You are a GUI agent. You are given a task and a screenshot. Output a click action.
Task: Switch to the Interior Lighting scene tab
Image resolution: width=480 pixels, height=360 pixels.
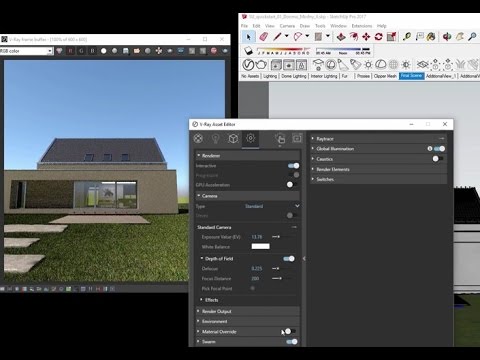324,76
